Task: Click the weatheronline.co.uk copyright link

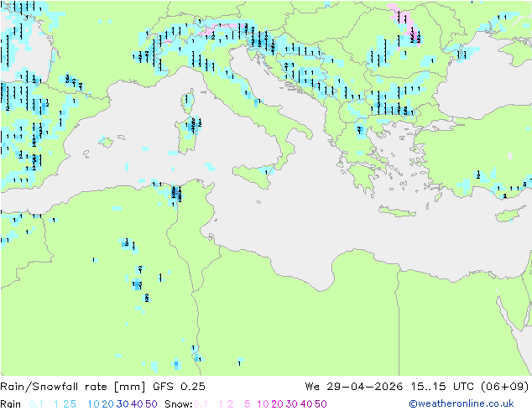Action: coord(462,403)
